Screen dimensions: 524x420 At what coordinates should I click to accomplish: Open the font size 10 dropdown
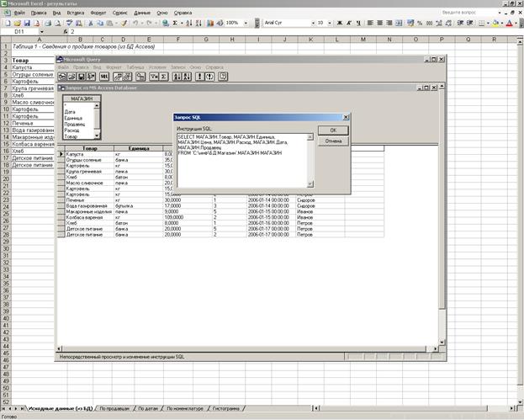330,23
